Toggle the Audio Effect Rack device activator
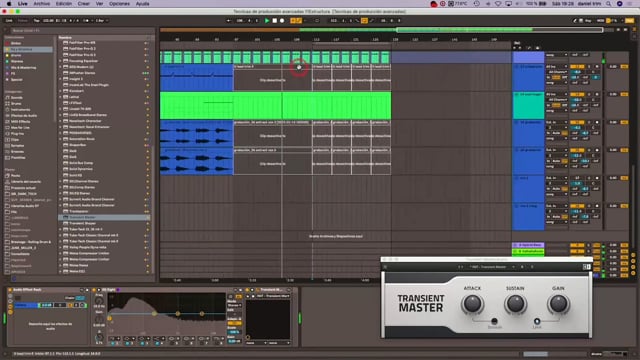The height and width of the screenshot is (360, 640). (10, 290)
